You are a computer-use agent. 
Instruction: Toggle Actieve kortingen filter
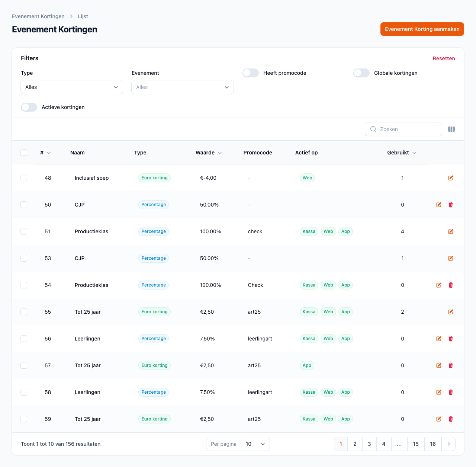tap(29, 107)
